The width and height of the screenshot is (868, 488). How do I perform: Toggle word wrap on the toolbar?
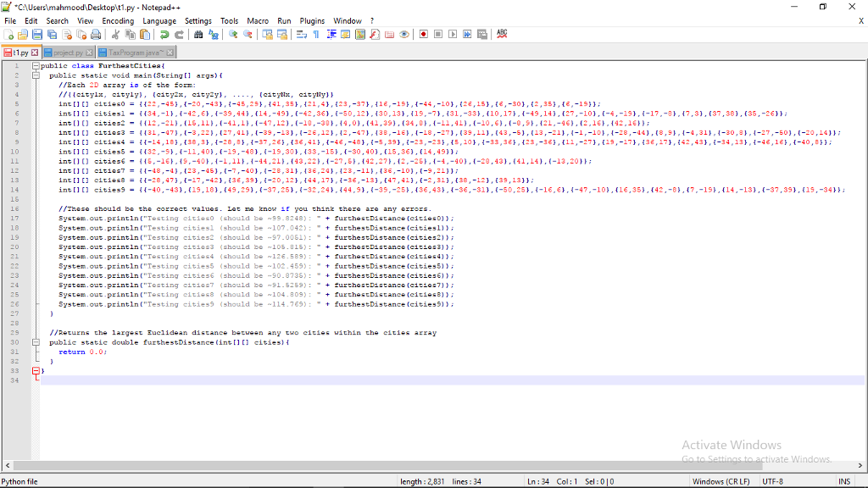click(303, 34)
